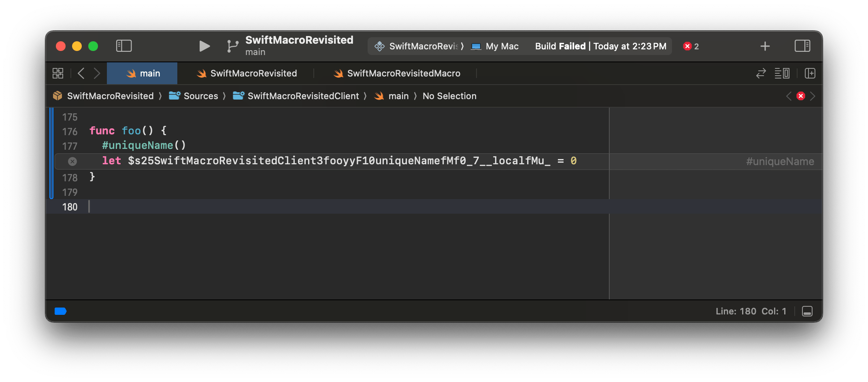Open the Library with plus button

(x=765, y=46)
